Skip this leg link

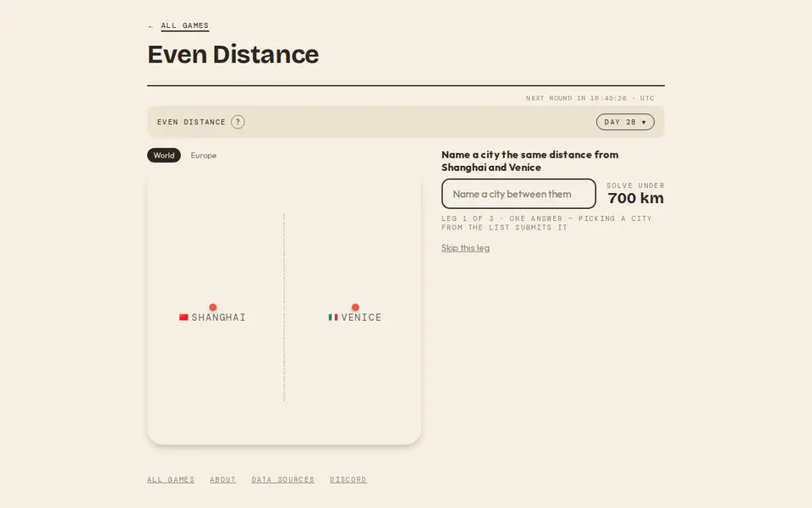coord(465,248)
